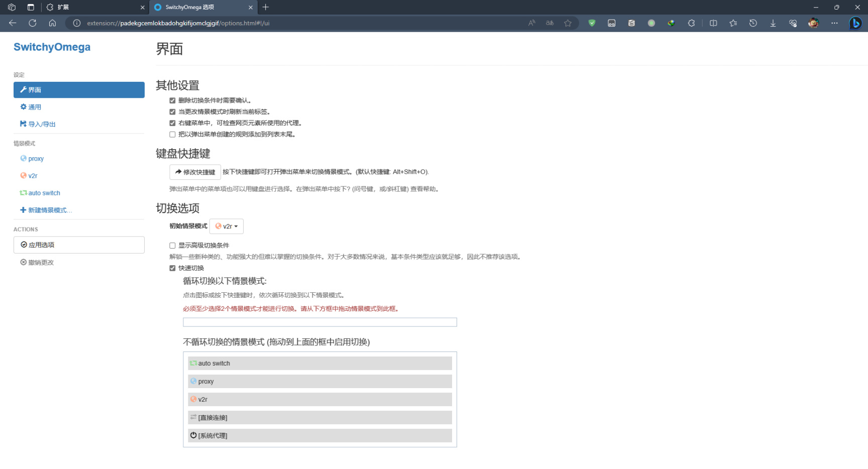This screenshot has width=868, height=469.
Task: Open the tab actions menu icon
Action: [31, 7]
